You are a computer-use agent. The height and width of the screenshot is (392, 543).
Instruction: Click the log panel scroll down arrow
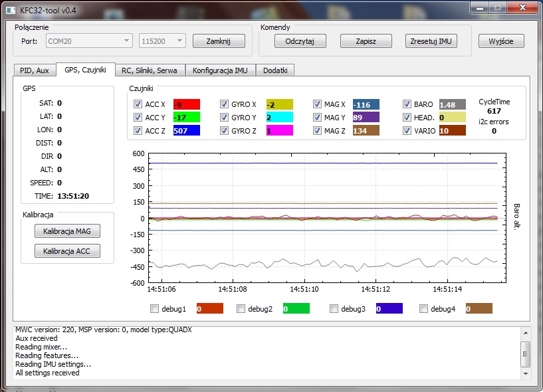525,372
